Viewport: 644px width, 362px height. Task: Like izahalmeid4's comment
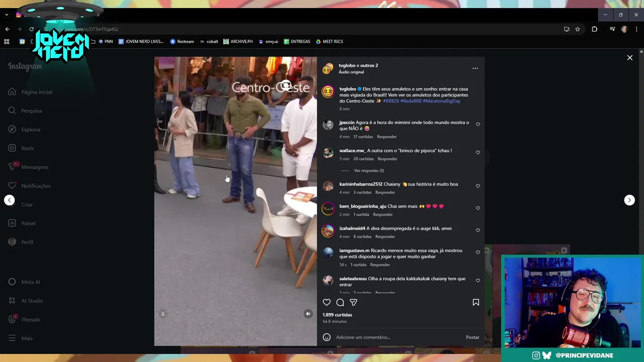tap(478, 230)
